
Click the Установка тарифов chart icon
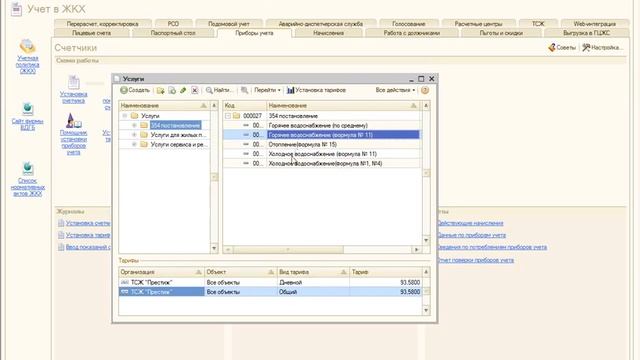click(x=291, y=90)
